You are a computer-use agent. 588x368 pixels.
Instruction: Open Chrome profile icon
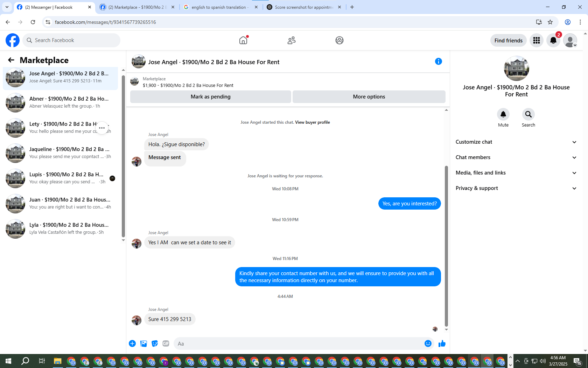(568, 22)
